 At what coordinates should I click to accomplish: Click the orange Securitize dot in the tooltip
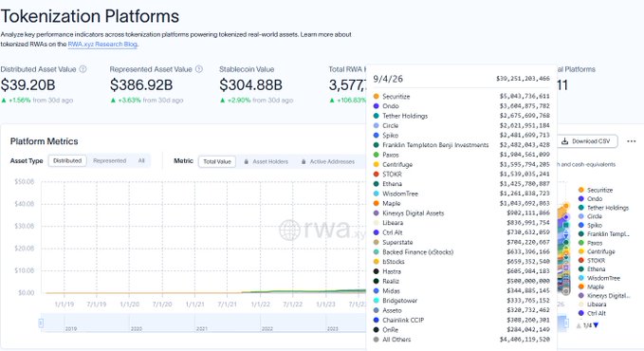tap(376, 96)
